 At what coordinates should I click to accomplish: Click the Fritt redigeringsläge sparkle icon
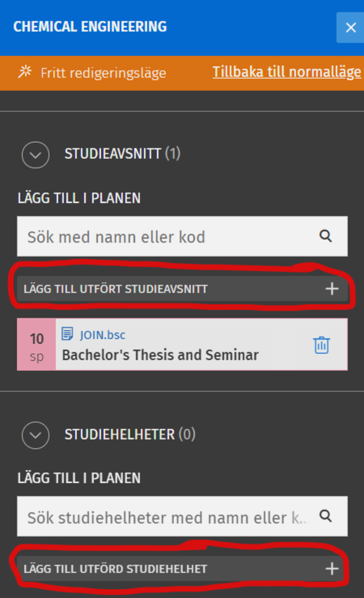(x=25, y=72)
